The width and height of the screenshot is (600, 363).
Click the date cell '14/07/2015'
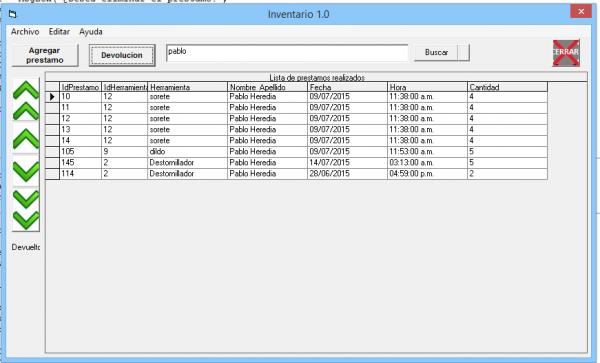[x=347, y=163]
